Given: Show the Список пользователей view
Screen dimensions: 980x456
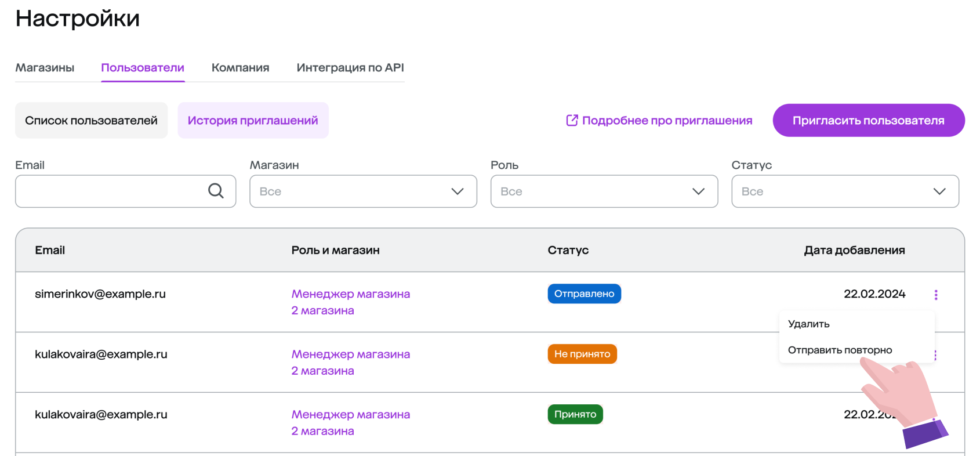Looking at the screenshot, I should (x=91, y=121).
